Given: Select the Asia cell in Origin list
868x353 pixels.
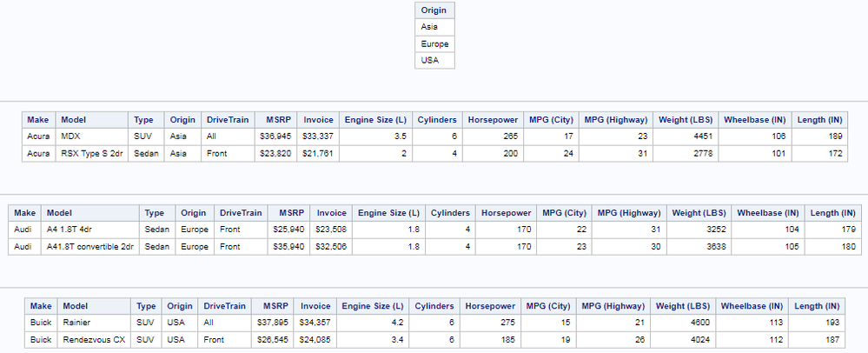Looking at the screenshot, I should tap(434, 27).
